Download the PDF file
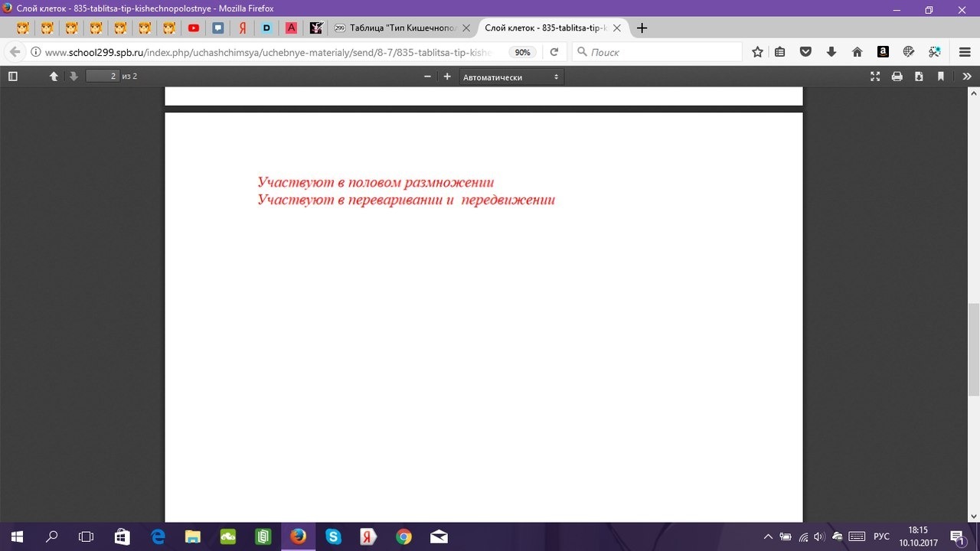The image size is (980, 551). click(919, 77)
